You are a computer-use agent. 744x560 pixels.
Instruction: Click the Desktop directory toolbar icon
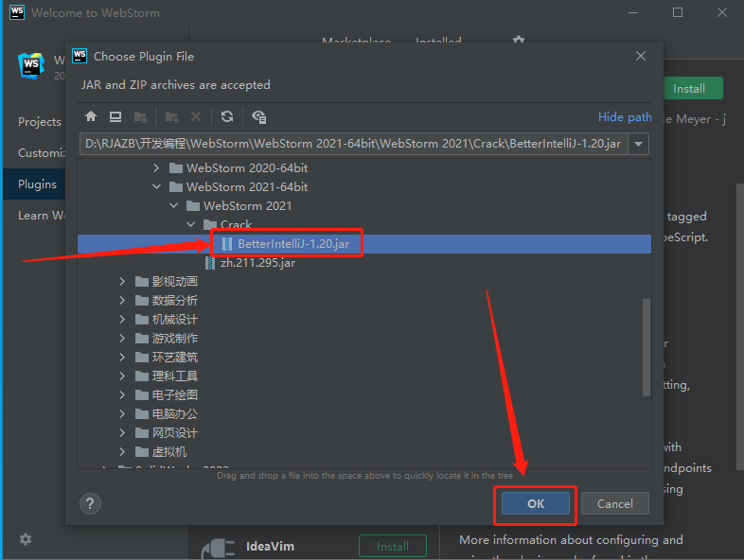(x=115, y=116)
